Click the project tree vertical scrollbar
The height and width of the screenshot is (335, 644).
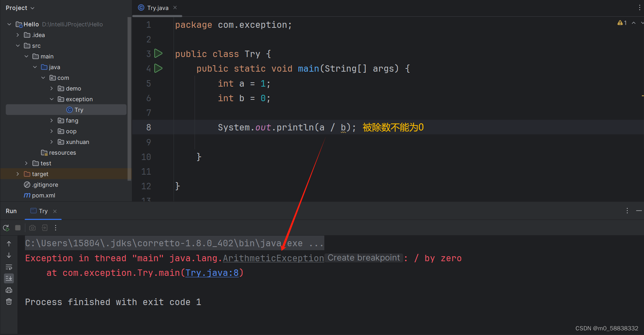click(129, 99)
